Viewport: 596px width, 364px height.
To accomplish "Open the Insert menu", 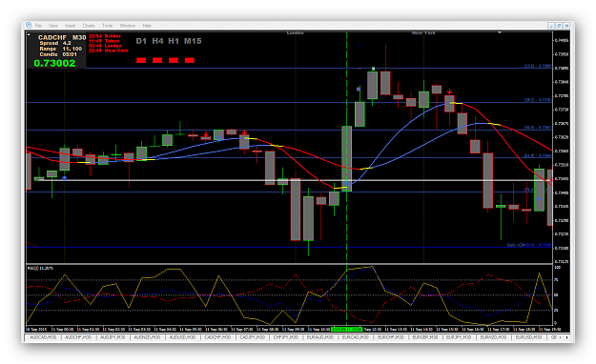I will 71,26.
